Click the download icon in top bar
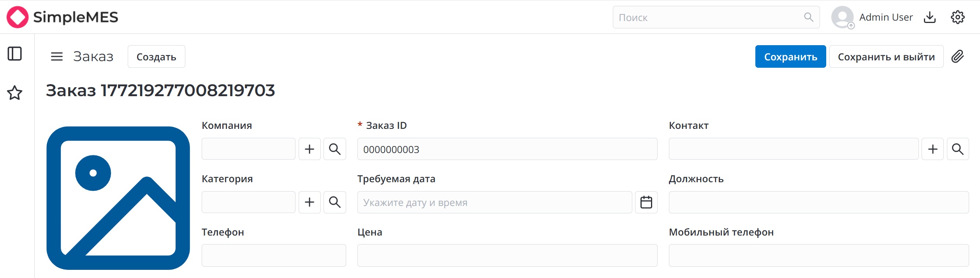The height and width of the screenshot is (278, 980). [x=930, y=17]
